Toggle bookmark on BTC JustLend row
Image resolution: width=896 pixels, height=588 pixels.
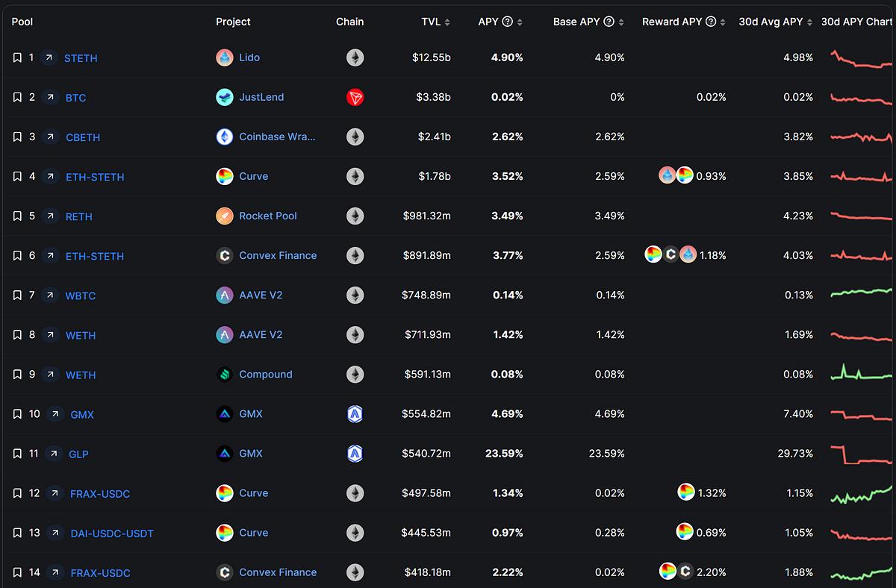tap(17, 97)
